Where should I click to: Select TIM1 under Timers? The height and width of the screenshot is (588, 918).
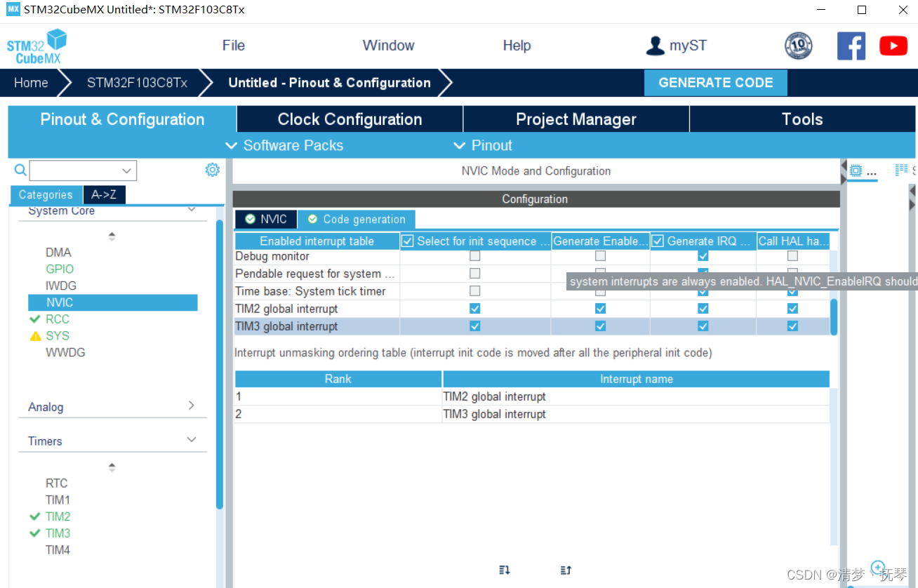point(58,500)
